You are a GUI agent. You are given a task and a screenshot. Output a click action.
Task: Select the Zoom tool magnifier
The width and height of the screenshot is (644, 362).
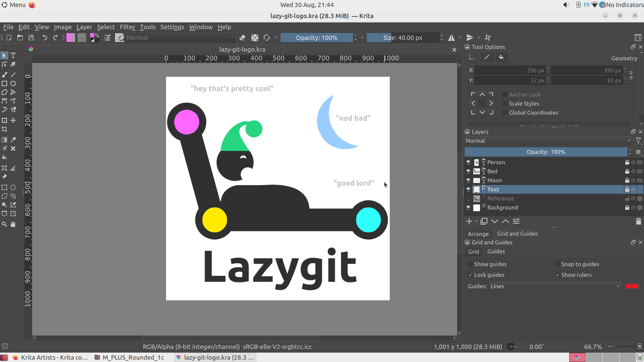[x=4, y=224]
